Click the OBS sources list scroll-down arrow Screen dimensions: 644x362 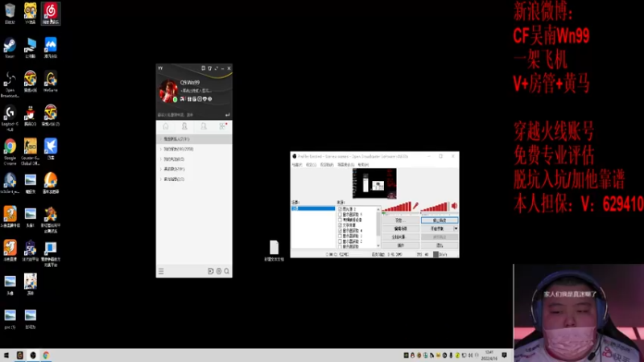click(378, 245)
